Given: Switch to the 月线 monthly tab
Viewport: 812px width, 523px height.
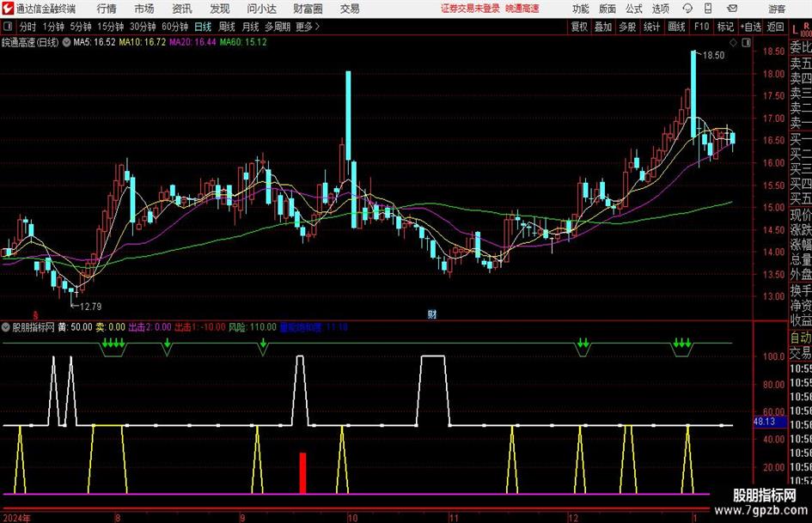Looking at the screenshot, I should [250, 27].
